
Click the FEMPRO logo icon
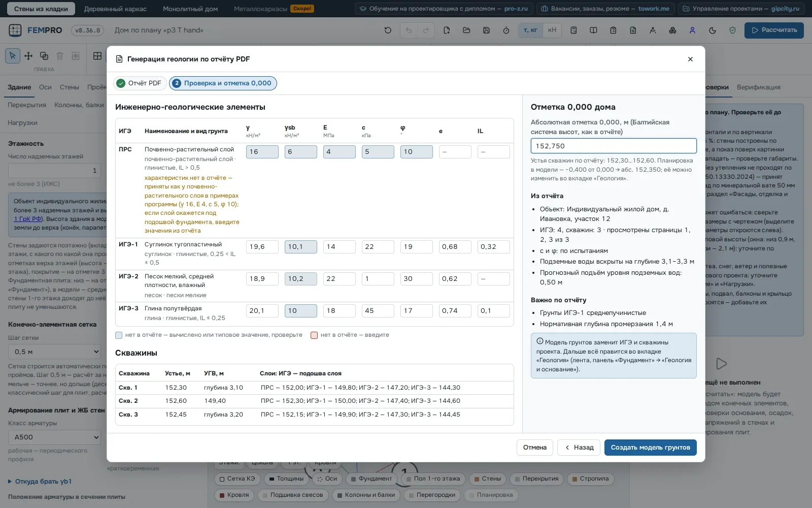[15, 30]
